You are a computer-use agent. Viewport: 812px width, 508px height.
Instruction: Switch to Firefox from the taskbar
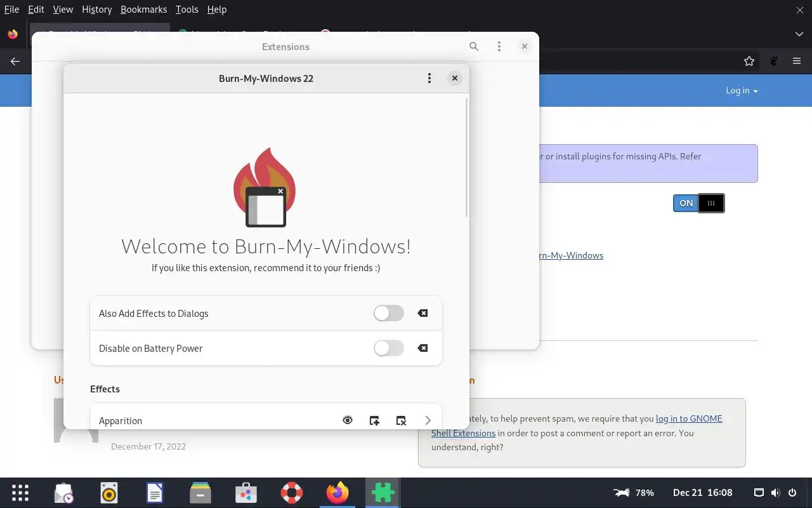337,493
